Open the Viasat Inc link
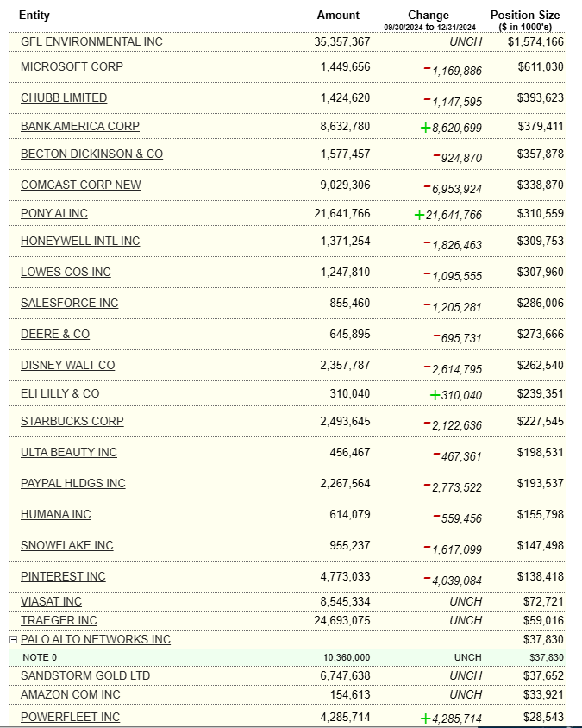This screenshot has height=728, width=582. 51,602
